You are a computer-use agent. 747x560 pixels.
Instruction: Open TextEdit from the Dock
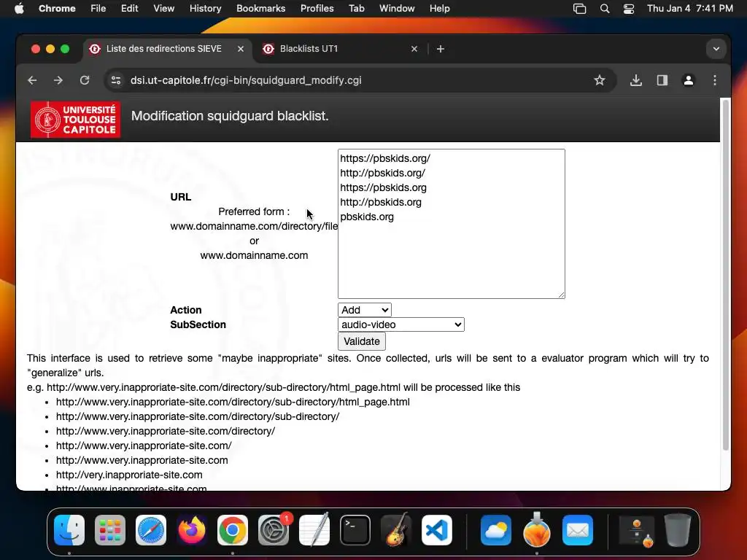[x=314, y=530]
